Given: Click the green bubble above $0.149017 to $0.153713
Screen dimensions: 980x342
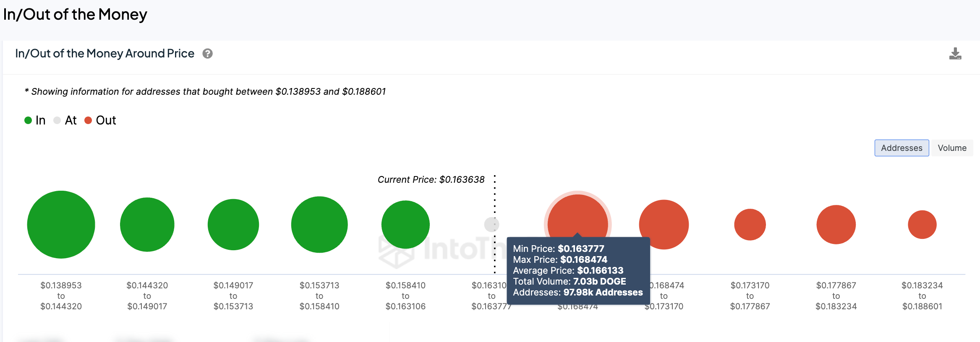Looking at the screenshot, I should coord(233,225).
